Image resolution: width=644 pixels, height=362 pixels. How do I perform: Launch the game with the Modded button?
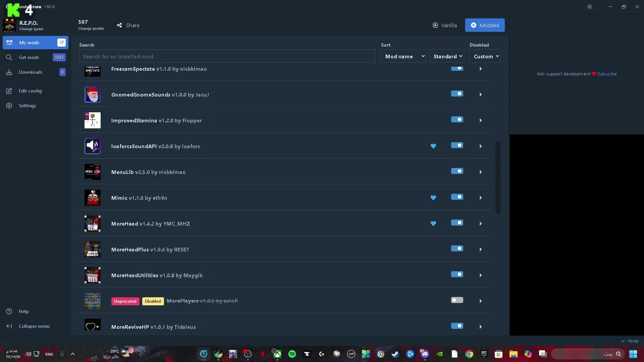pyautogui.click(x=485, y=25)
